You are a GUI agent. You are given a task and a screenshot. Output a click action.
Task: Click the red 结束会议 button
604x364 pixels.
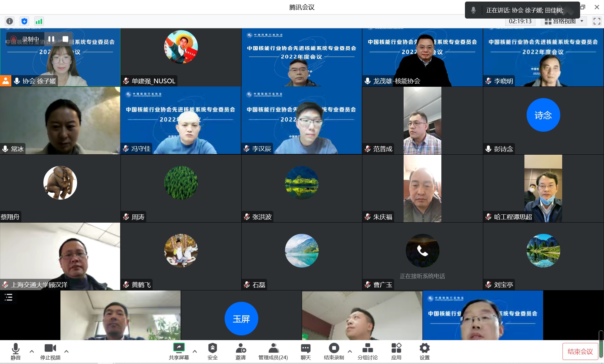[x=580, y=351]
